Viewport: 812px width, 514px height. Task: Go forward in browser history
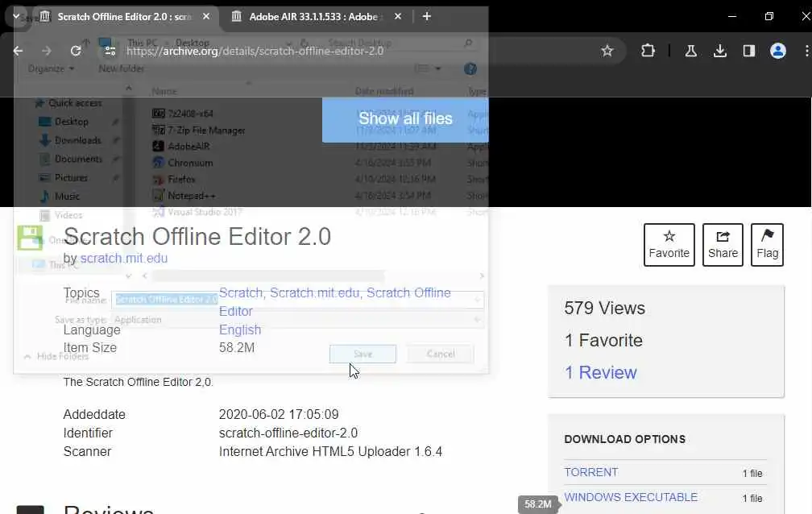click(47, 51)
